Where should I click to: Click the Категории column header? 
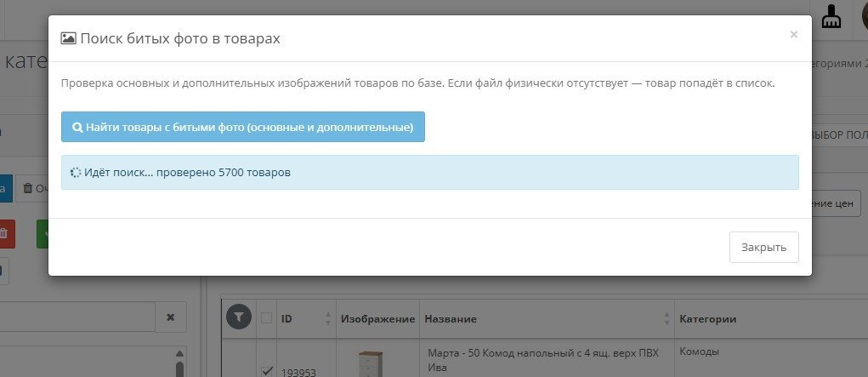(x=707, y=318)
